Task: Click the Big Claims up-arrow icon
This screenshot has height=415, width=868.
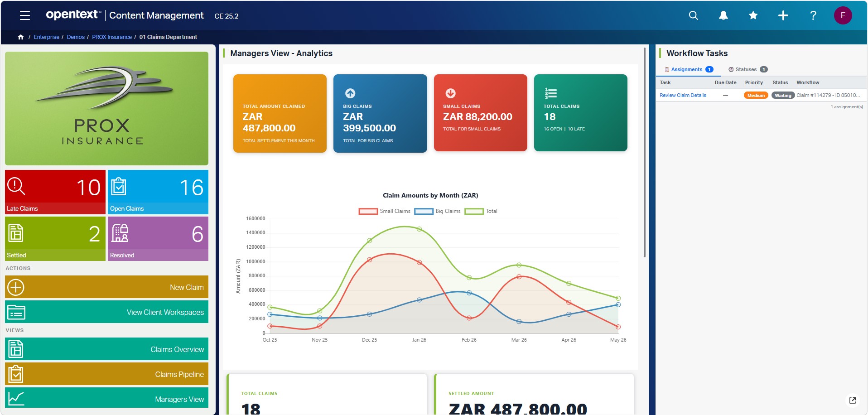Action: pos(350,93)
